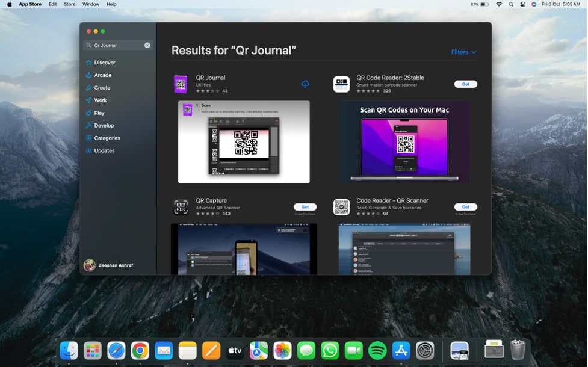Click the QR Journal cloud download icon

pyautogui.click(x=305, y=84)
